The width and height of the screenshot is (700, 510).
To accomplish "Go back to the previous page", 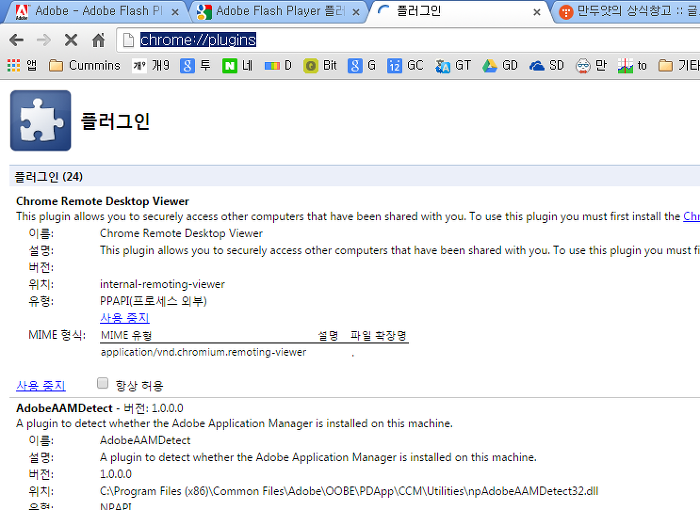I will 17,40.
